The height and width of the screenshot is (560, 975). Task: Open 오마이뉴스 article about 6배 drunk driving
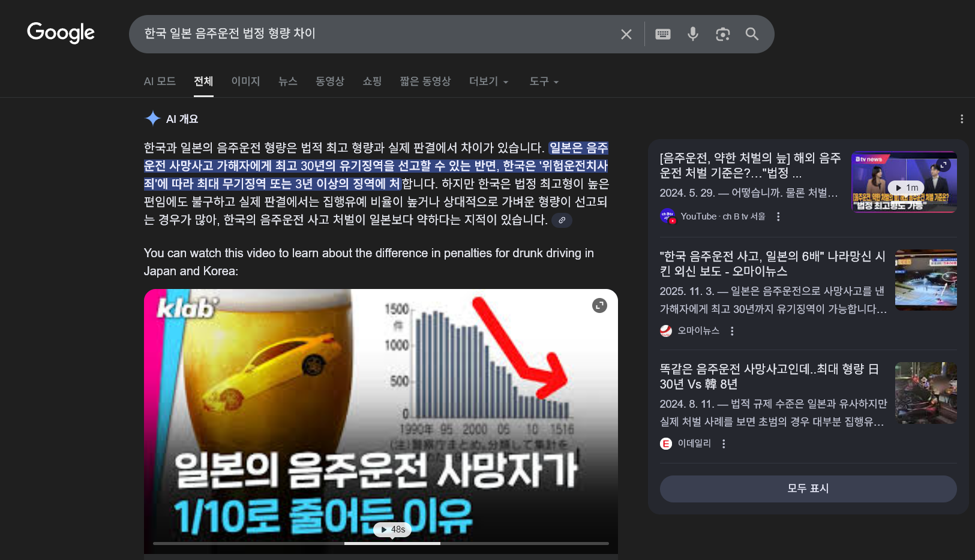click(x=772, y=264)
